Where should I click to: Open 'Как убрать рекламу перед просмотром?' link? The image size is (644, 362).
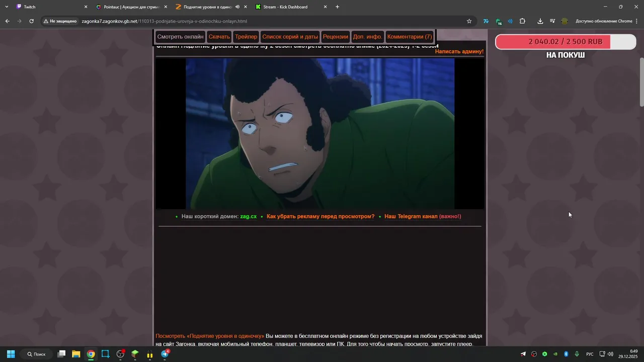click(x=320, y=216)
